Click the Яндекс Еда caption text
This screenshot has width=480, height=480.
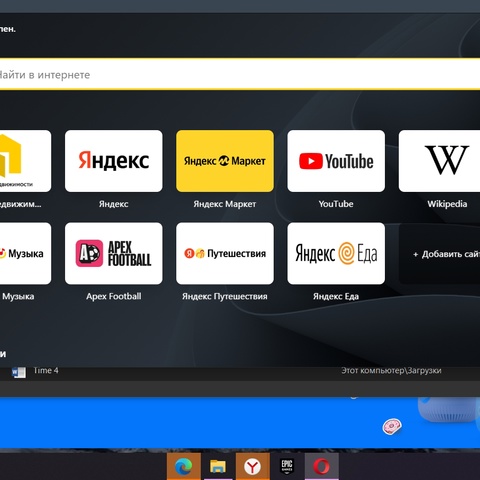336,296
